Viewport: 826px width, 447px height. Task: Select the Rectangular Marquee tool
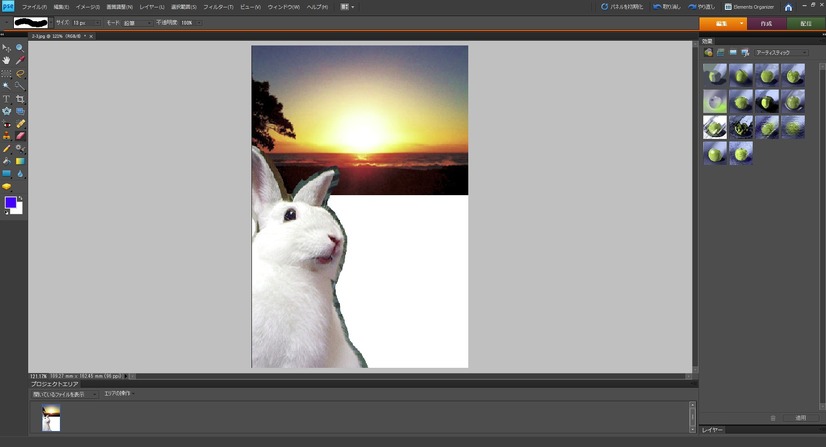point(6,74)
